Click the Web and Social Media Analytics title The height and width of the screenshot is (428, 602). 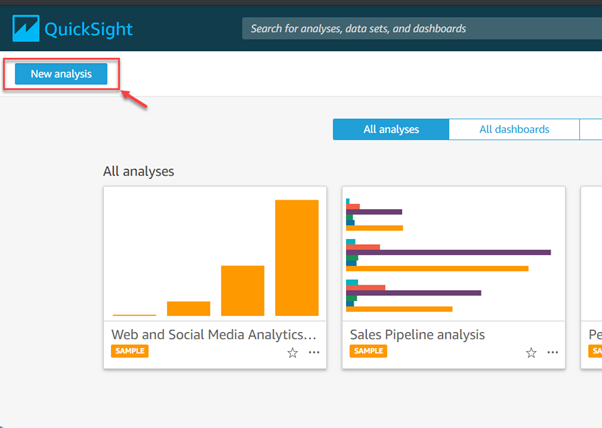(214, 334)
